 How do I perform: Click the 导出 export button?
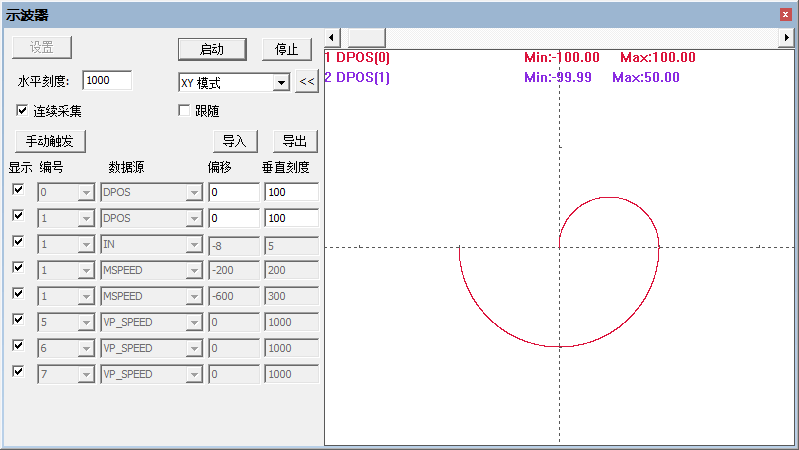pos(295,141)
